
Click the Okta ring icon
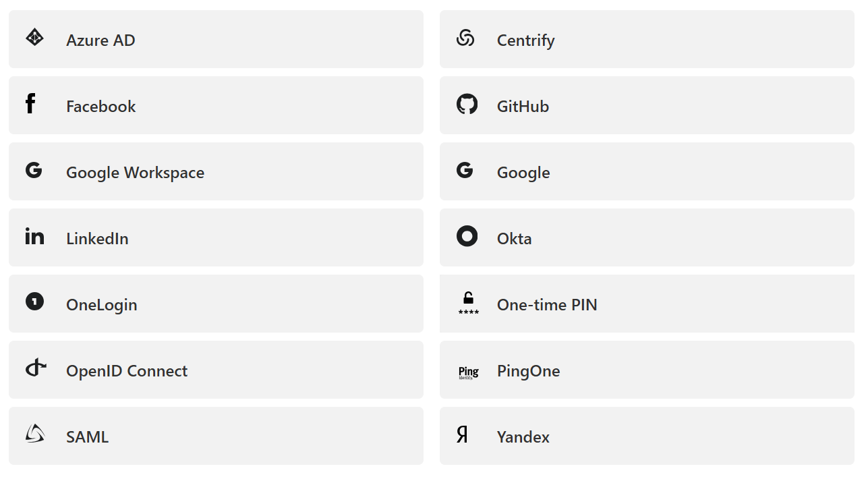[467, 236]
